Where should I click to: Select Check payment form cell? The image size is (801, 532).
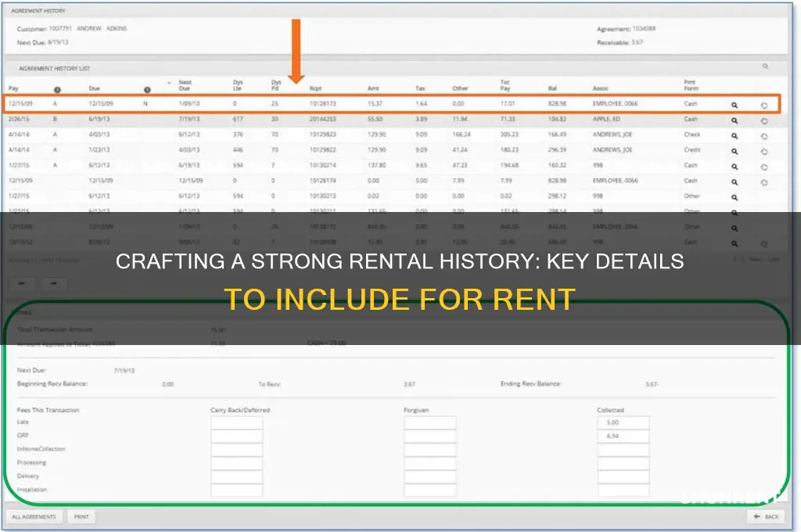tap(692, 135)
